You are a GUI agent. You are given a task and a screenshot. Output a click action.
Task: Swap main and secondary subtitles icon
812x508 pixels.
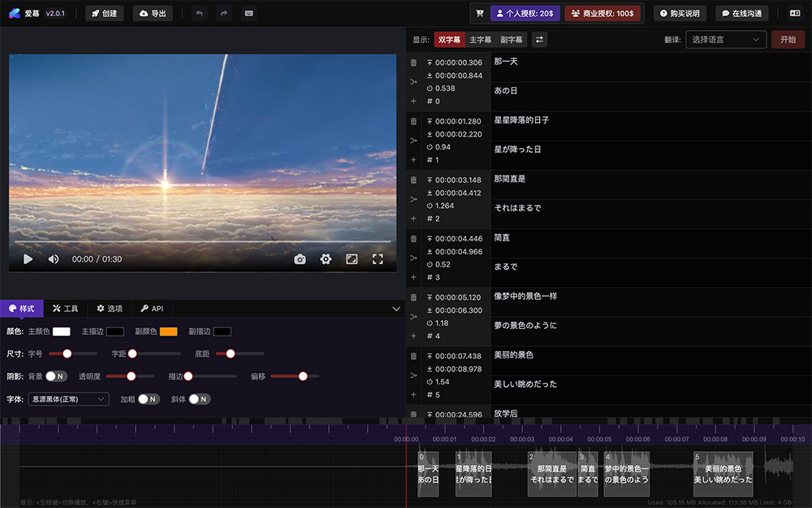(539, 39)
